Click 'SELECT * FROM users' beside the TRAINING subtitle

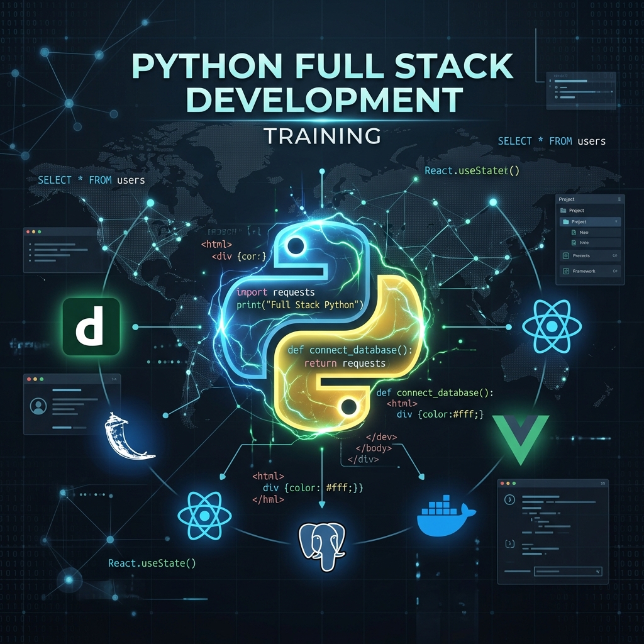[x=552, y=142]
